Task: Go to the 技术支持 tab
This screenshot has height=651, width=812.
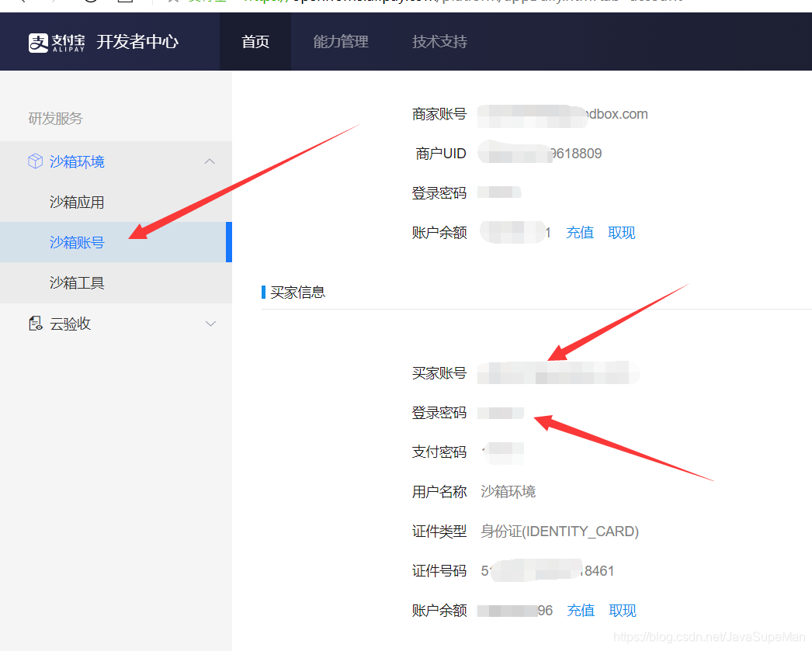Action: pyautogui.click(x=439, y=41)
